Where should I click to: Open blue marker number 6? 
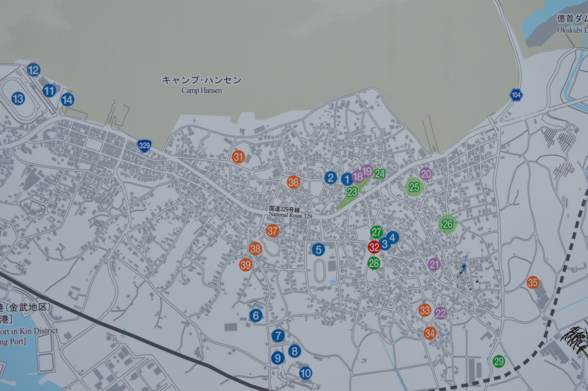256,315
